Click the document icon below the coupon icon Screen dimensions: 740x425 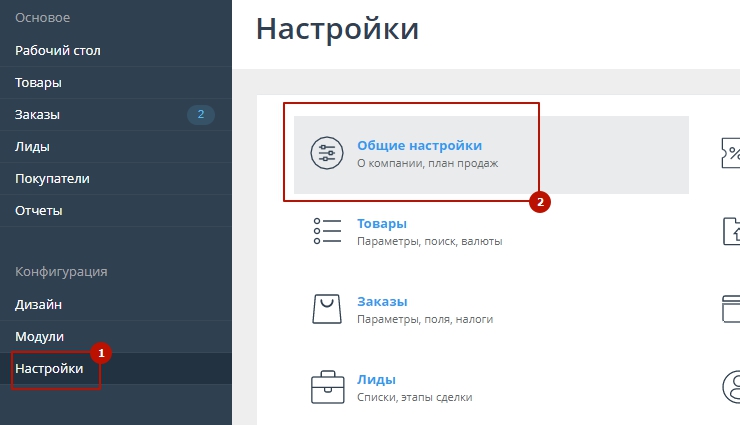coord(731,231)
